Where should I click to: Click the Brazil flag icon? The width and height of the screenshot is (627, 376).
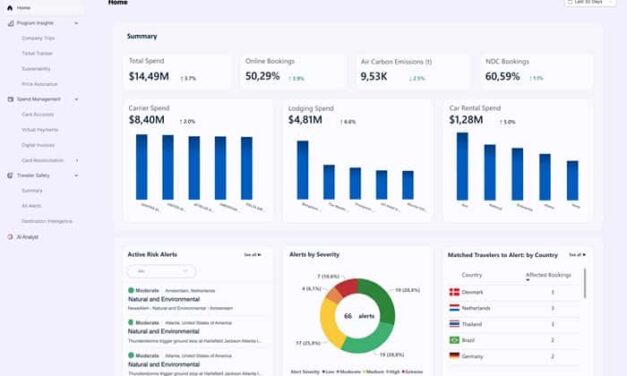[x=454, y=340]
